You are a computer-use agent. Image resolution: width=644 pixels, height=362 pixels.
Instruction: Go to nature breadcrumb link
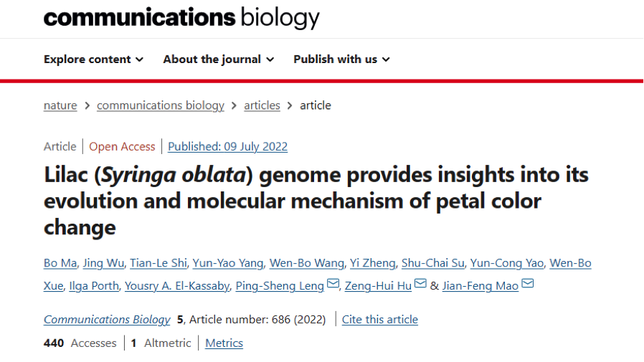point(60,105)
